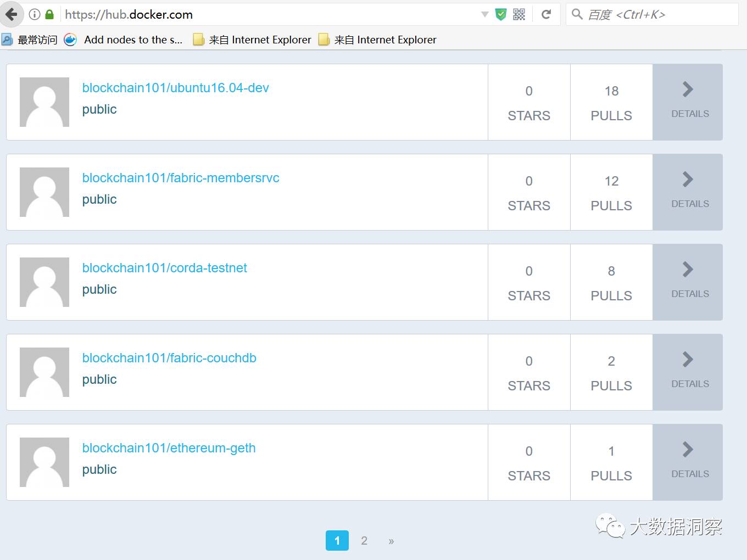Click the QR code icon in address bar
747x560 pixels.
(x=519, y=15)
